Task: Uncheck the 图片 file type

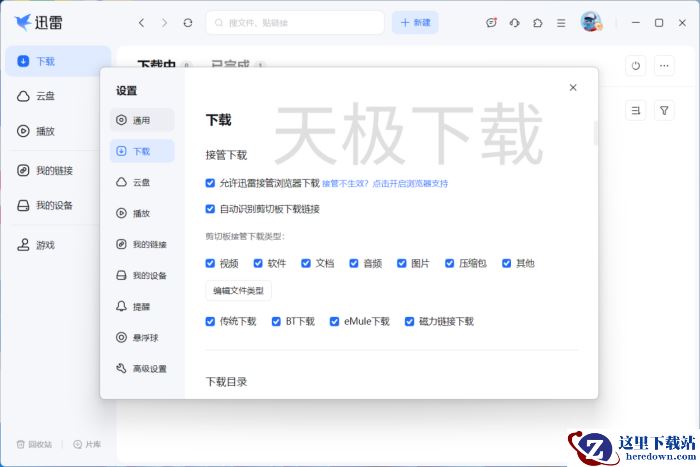Action: [402, 263]
